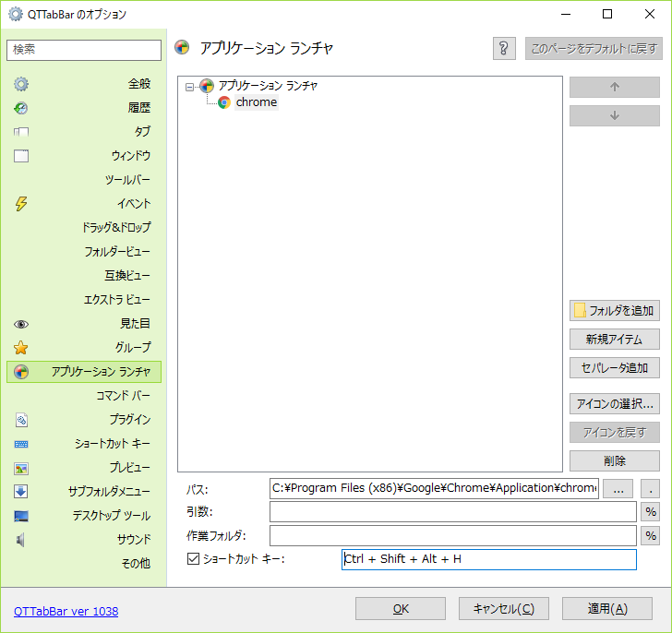The width and height of the screenshot is (672, 633).
Task: Click このページをデフォルトに戻す button
Action: [594, 48]
